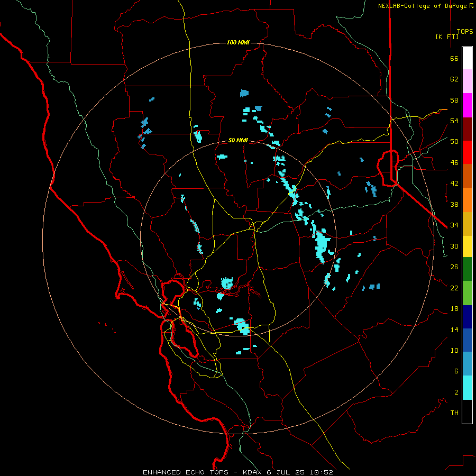Click the TOPS legend heading
The width and height of the screenshot is (476, 476).
click(x=465, y=32)
